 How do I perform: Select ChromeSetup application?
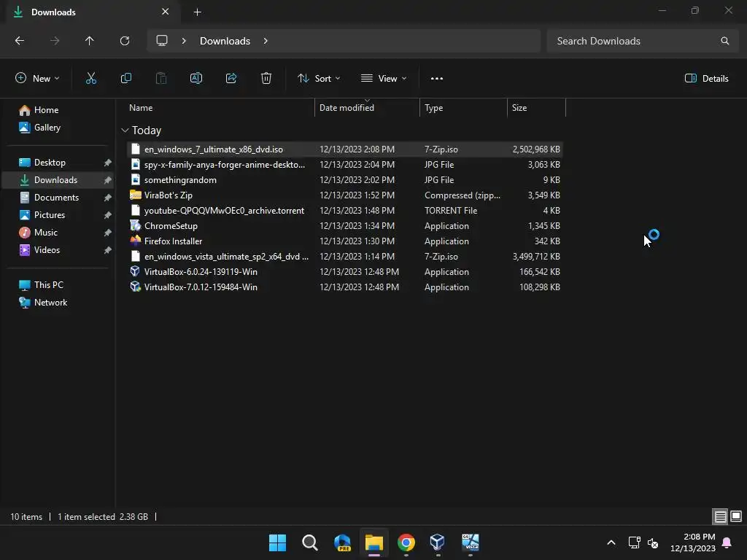pyautogui.click(x=345, y=226)
